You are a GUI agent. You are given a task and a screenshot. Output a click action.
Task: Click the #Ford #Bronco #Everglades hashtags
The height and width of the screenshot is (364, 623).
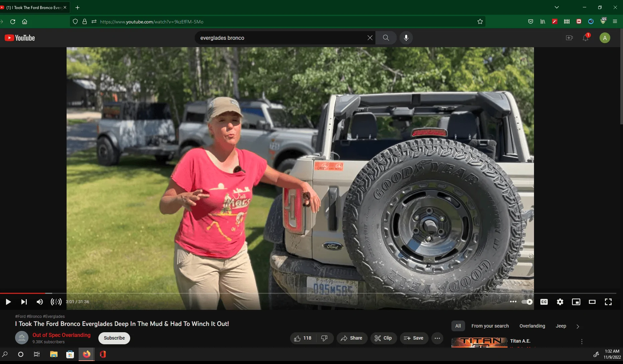click(40, 316)
